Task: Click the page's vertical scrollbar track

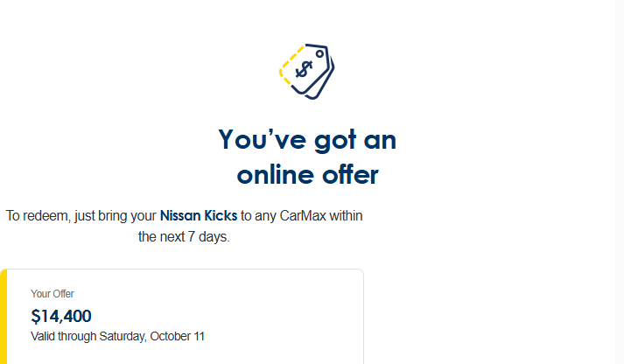Action: tap(619, 175)
